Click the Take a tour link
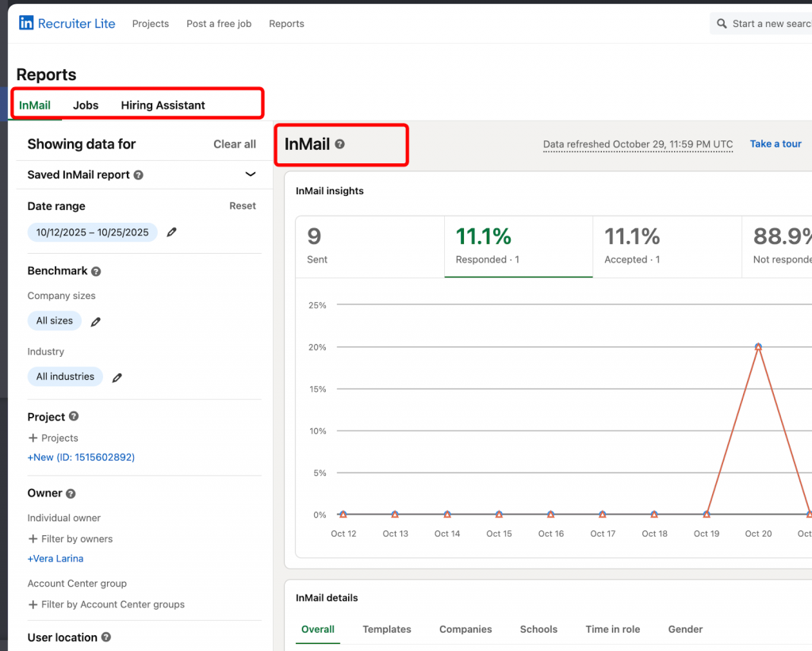The width and height of the screenshot is (812, 651). tap(775, 144)
